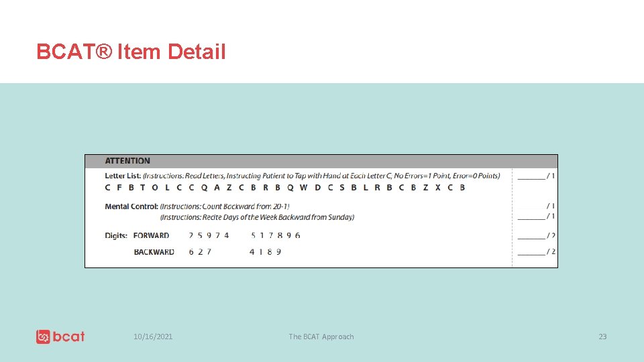
Task: Click the forward digit sequence 5 1 7 8 9 6
Action: coord(276,235)
